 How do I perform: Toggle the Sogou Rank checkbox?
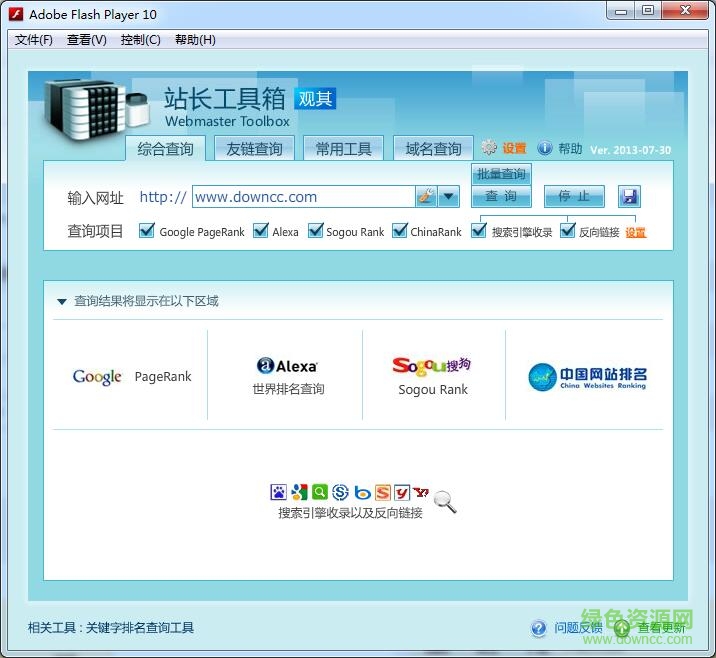click(x=315, y=231)
